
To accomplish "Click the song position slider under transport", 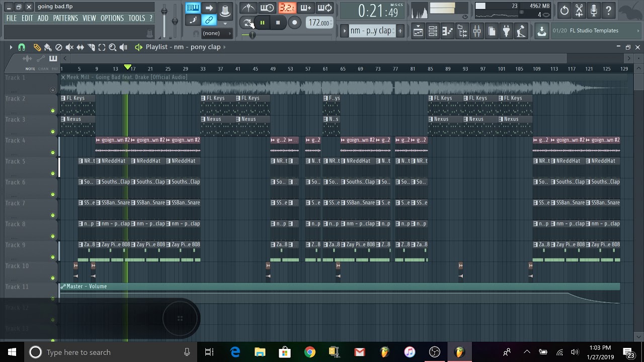I will (x=252, y=35).
